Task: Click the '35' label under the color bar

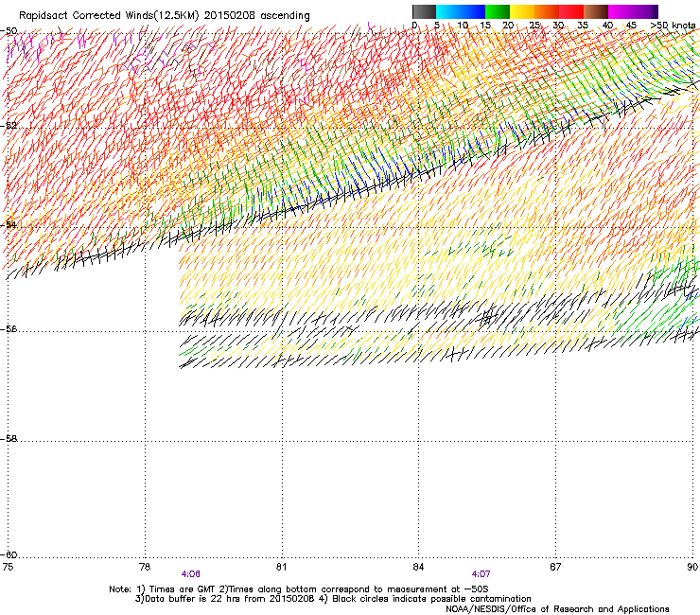Action: click(583, 25)
